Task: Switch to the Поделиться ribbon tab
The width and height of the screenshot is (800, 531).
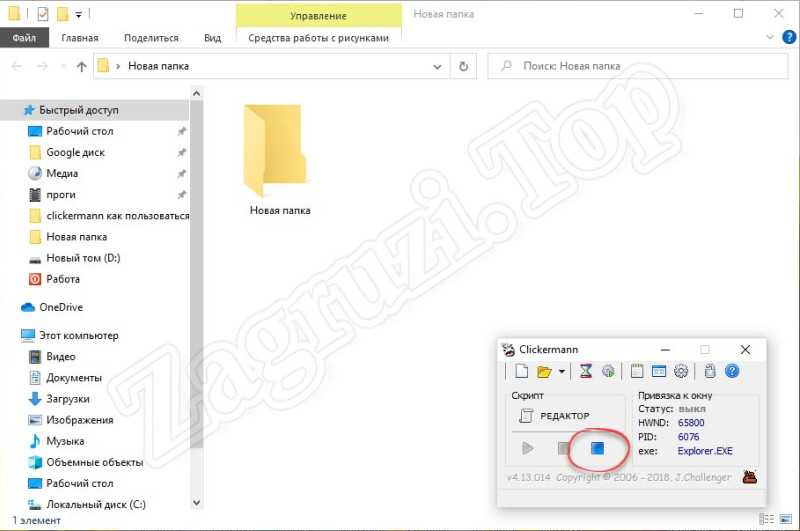Action: 152,38
